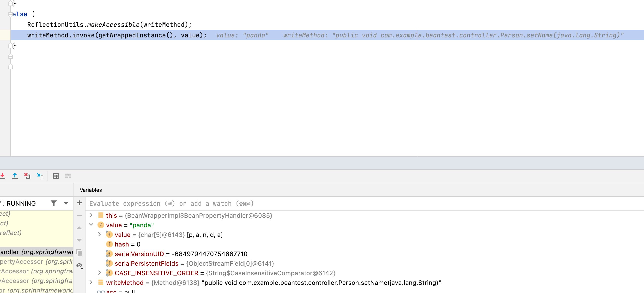Click the field icon beside serialVersionUID

tap(109, 254)
